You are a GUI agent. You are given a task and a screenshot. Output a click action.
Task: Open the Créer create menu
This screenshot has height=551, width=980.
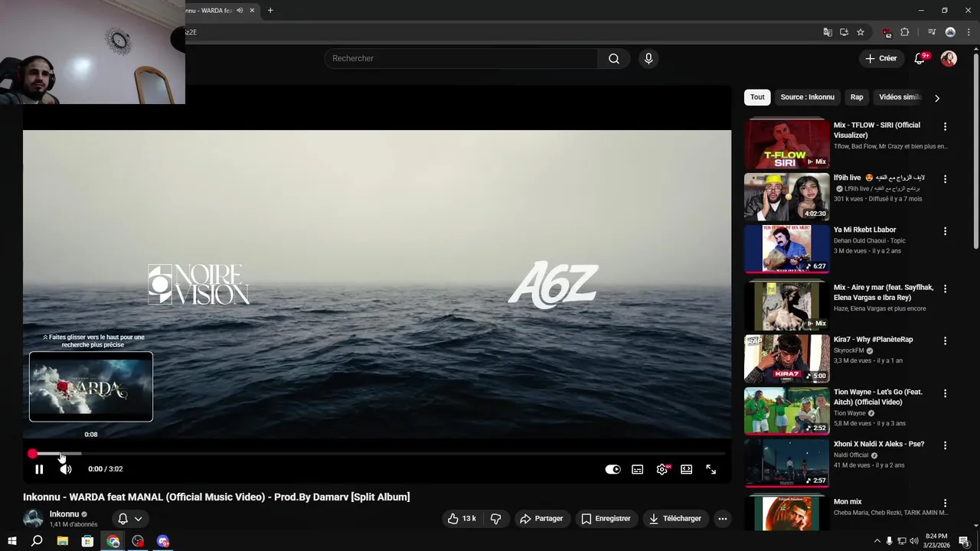881,58
